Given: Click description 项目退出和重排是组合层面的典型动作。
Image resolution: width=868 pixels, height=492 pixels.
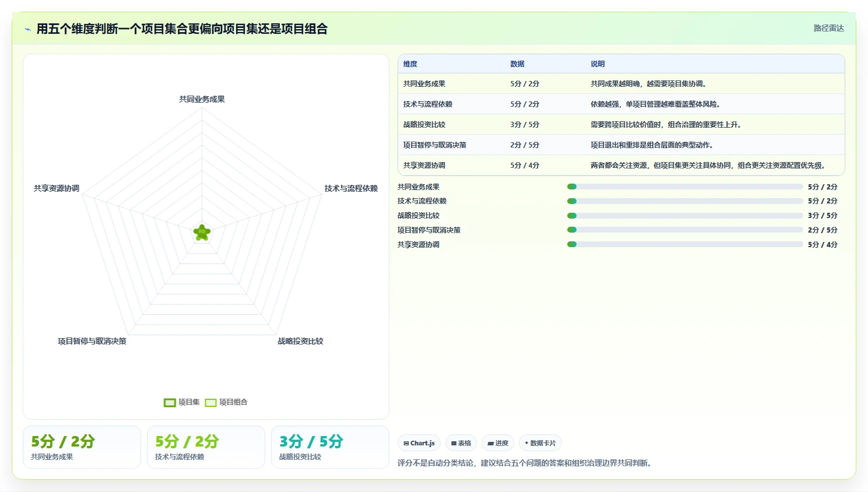Looking at the screenshot, I should click(x=653, y=145).
